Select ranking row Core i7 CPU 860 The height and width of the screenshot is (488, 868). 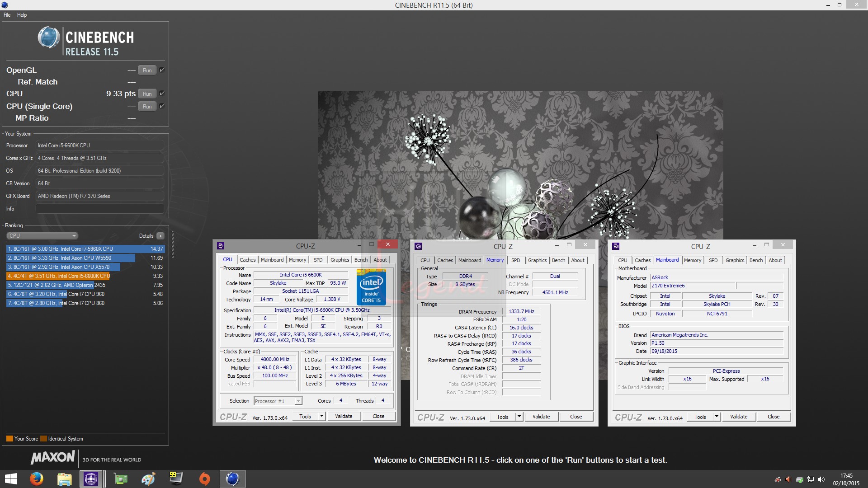click(85, 303)
